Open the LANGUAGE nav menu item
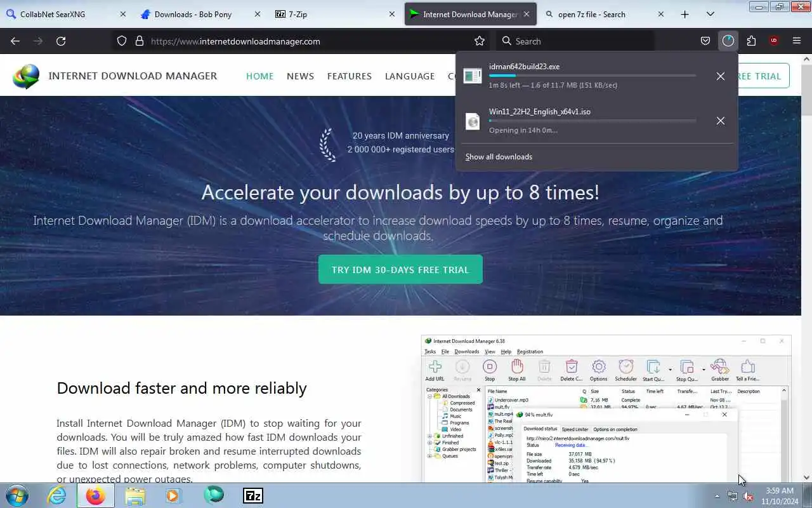 point(410,76)
